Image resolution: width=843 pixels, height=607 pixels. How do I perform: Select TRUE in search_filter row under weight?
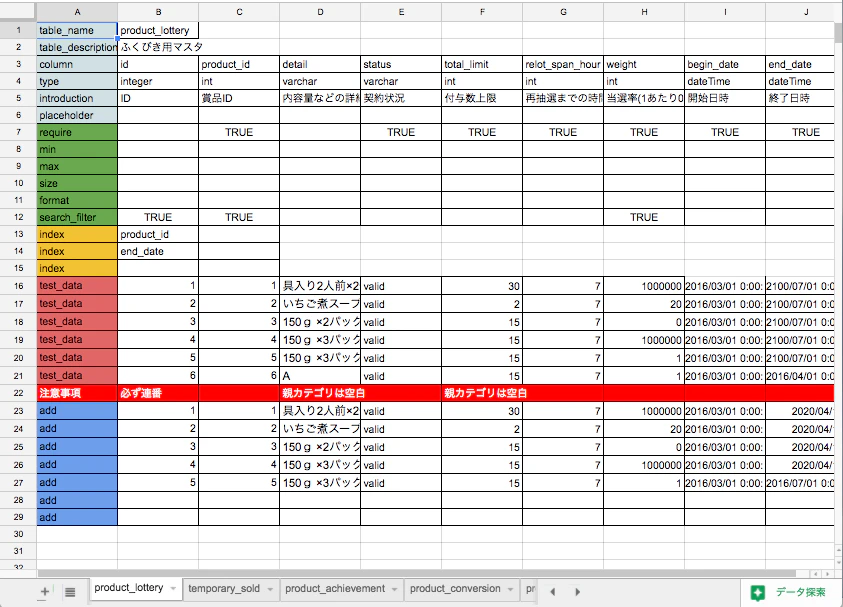(x=644, y=217)
